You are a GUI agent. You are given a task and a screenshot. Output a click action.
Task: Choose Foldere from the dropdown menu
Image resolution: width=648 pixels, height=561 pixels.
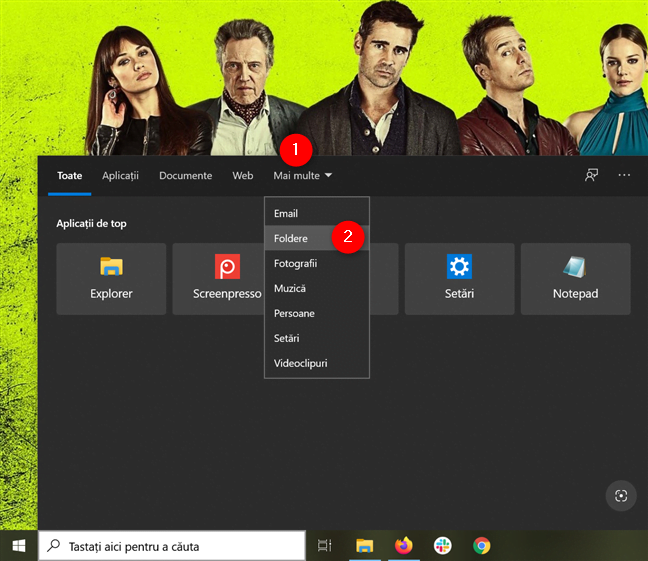[317, 238]
